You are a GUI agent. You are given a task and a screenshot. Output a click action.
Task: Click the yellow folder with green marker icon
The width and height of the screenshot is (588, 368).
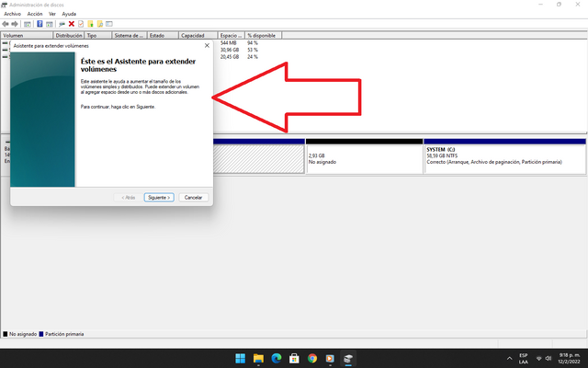[90, 24]
